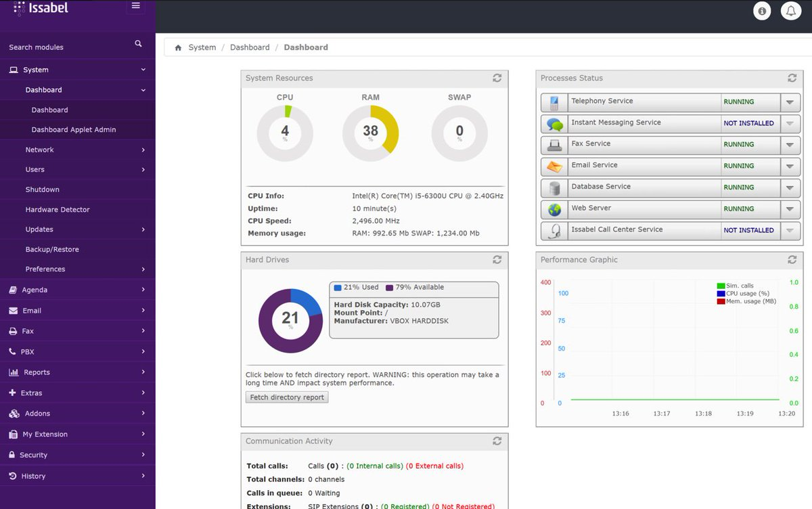Refresh the Processes Status panel
Screen dimensions: 812x509
click(x=792, y=78)
